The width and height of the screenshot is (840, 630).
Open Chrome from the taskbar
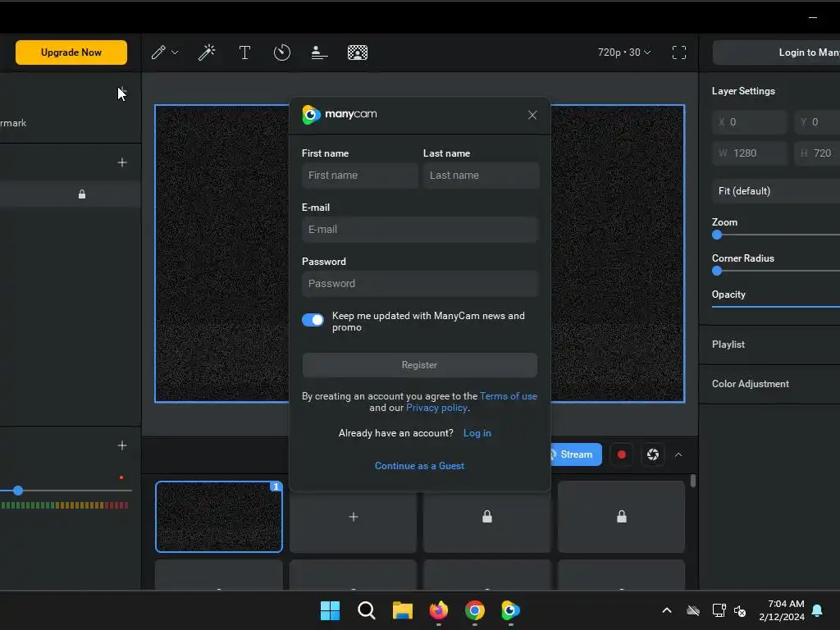(x=475, y=610)
